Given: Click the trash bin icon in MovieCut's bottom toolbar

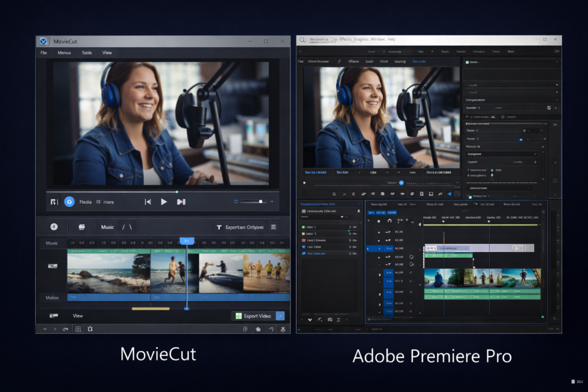Looking at the screenshot, I should pyautogui.click(x=90, y=329).
